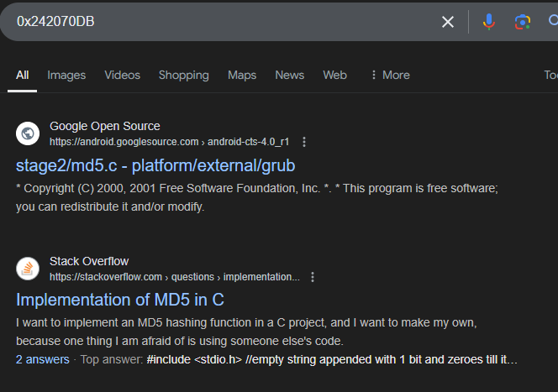Viewport: 558px width, 392px height.
Task: Switch to the Images tab
Action: [66, 75]
